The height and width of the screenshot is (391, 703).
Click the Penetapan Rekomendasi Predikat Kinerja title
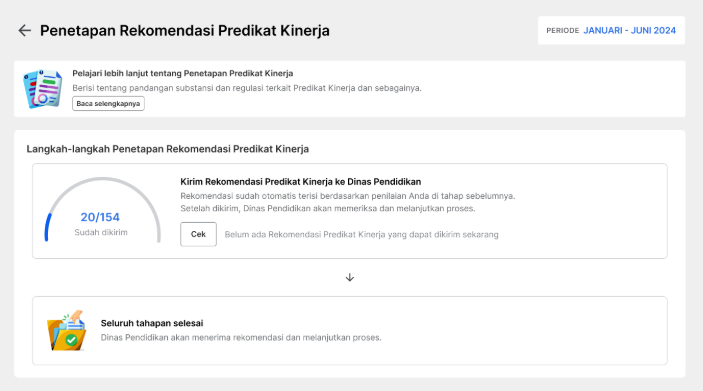[x=185, y=30]
